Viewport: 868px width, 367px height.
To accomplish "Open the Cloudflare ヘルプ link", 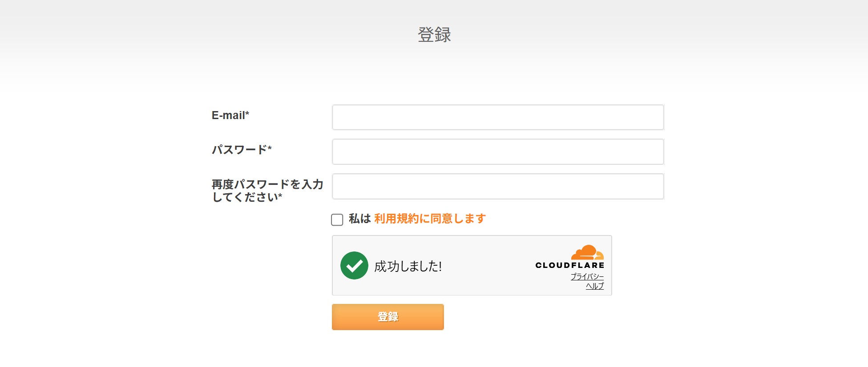I will tap(594, 286).
